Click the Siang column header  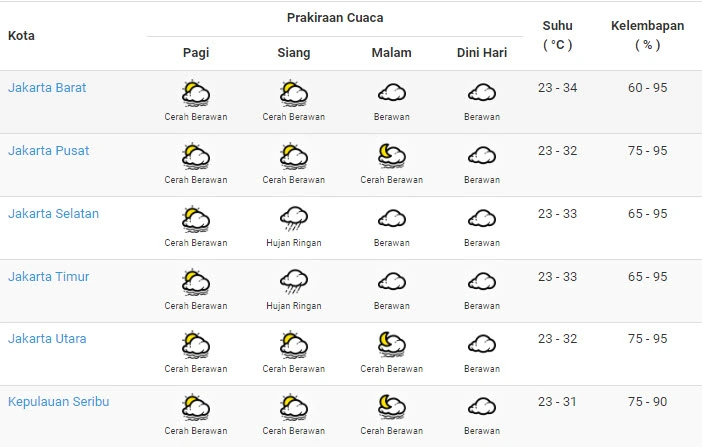pyautogui.click(x=294, y=52)
